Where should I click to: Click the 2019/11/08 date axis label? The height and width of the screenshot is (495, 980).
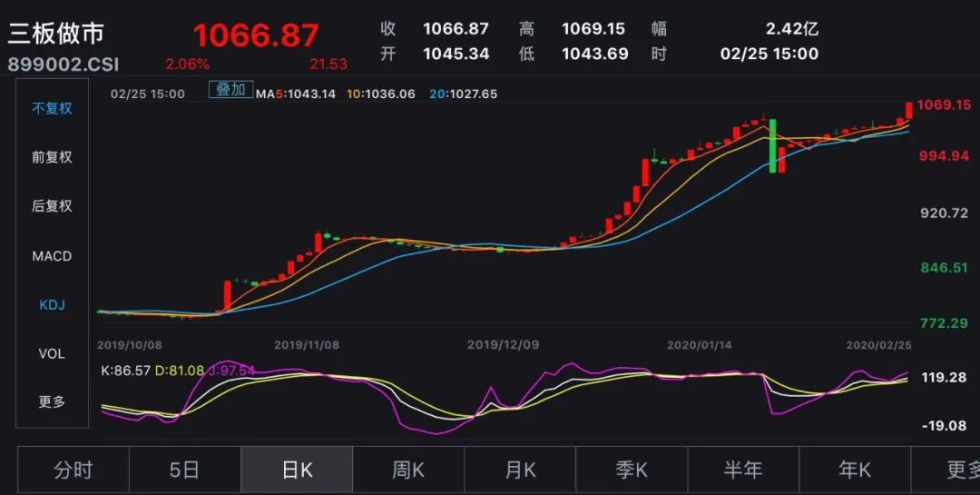coord(307,345)
